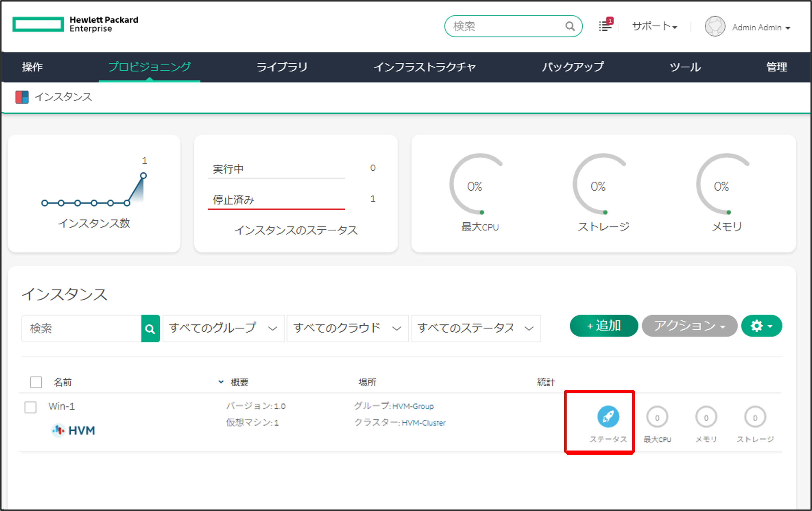Open the すべてのクラウド dropdown

[347, 328]
